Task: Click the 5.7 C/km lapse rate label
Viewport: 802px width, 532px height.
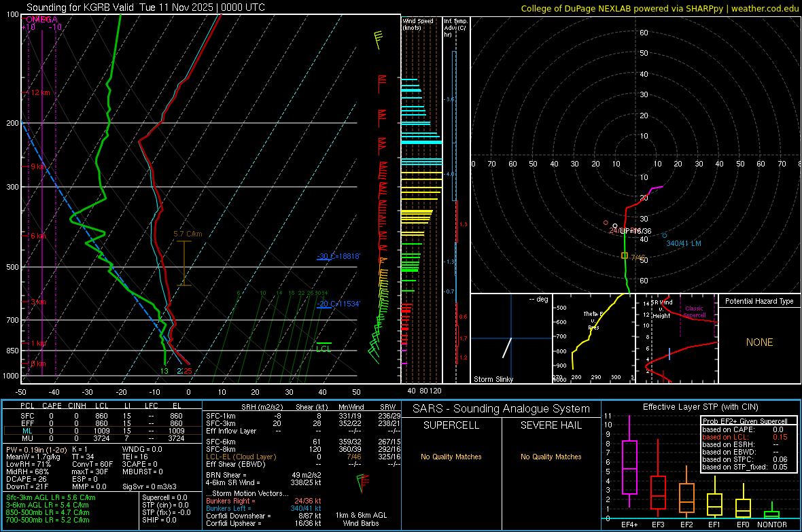Action: (188, 234)
